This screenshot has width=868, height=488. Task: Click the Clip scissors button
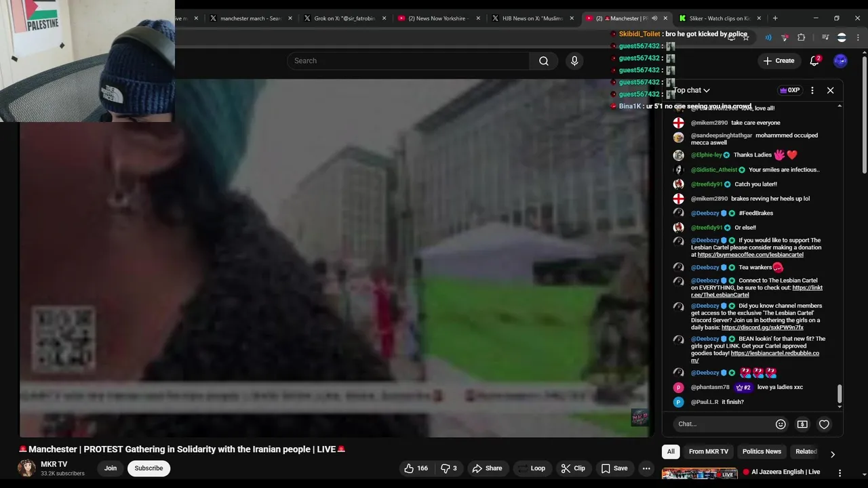pyautogui.click(x=573, y=468)
